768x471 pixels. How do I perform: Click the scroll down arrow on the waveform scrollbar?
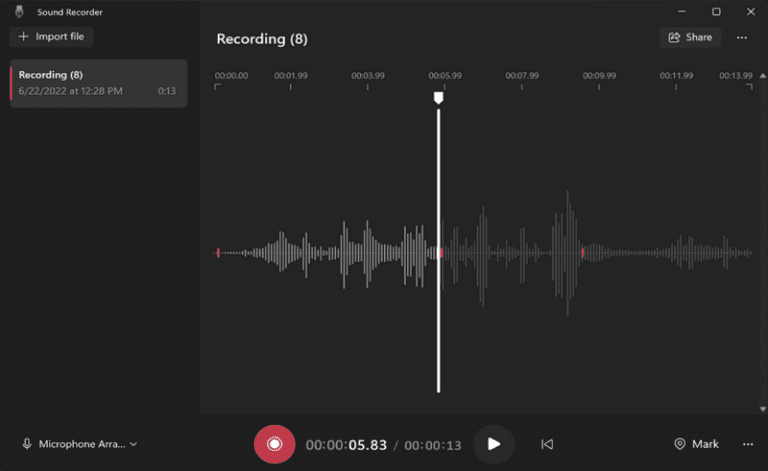click(763, 409)
